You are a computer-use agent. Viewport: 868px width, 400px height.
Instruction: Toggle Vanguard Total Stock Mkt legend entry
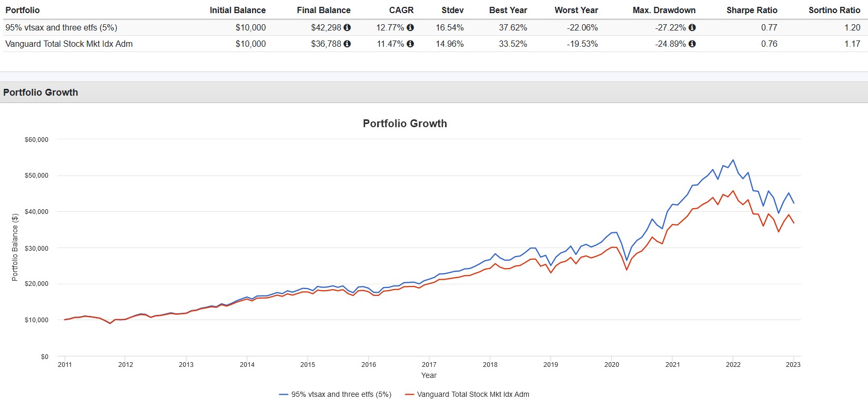coord(467,394)
